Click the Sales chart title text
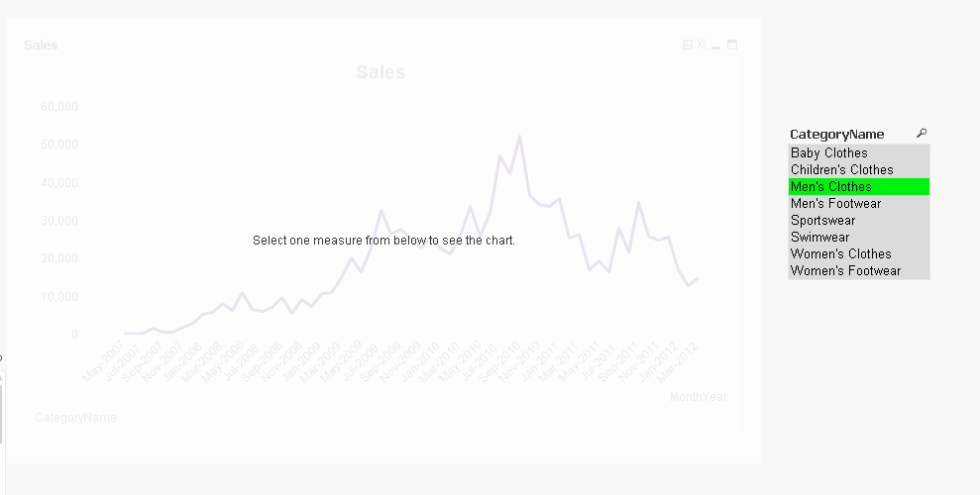 (381, 72)
